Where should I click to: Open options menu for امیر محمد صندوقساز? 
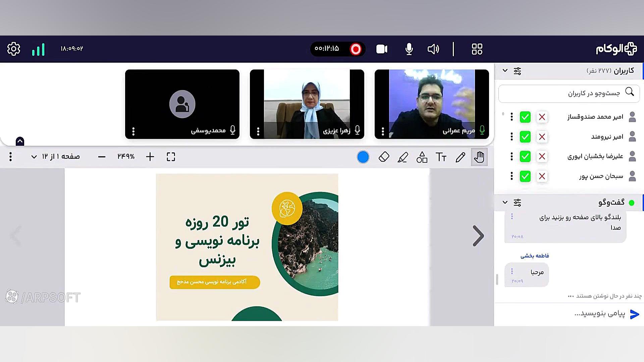click(x=512, y=117)
